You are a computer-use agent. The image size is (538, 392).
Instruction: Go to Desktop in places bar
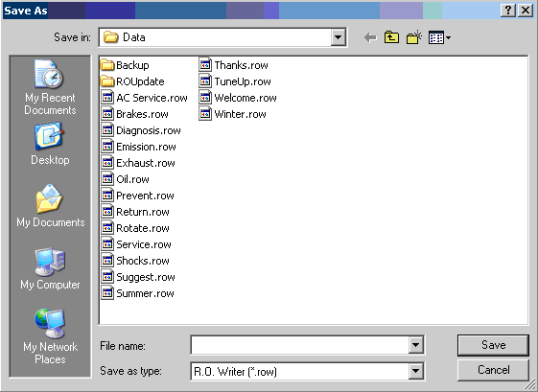[50, 145]
